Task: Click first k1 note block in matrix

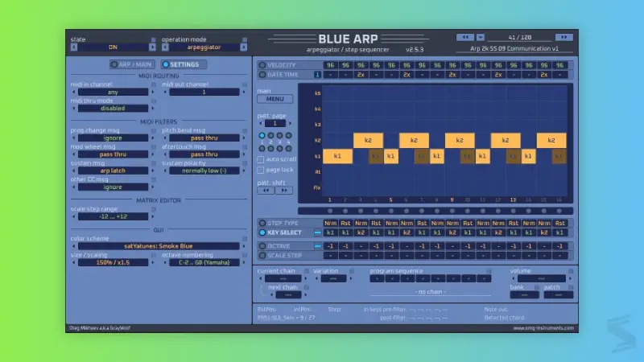Action: (x=337, y=156)
